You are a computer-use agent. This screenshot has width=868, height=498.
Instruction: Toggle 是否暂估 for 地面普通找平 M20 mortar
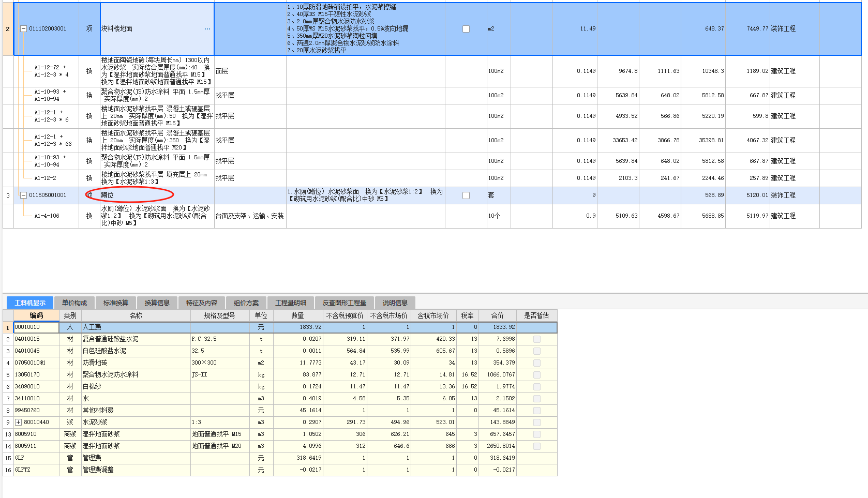[537, 446]
